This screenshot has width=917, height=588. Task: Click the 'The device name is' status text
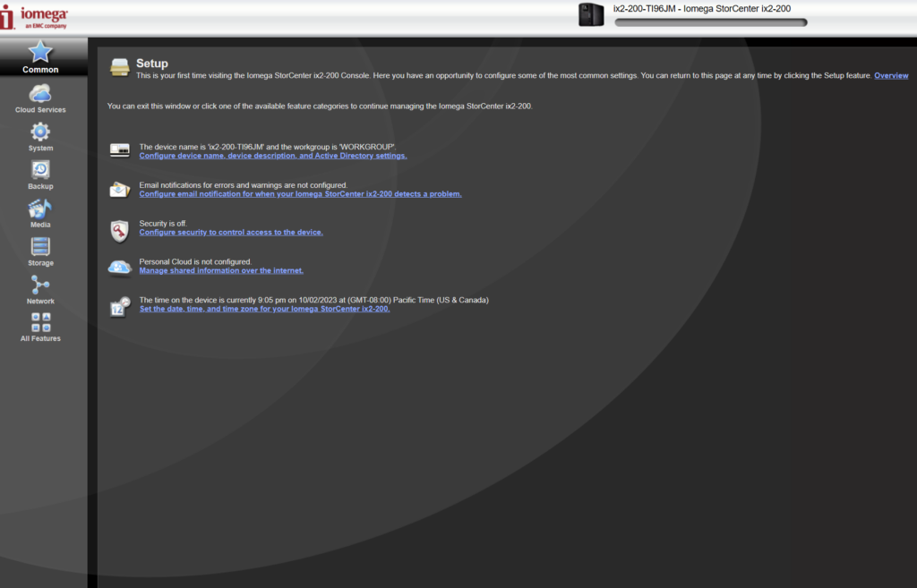coord(267,147)
